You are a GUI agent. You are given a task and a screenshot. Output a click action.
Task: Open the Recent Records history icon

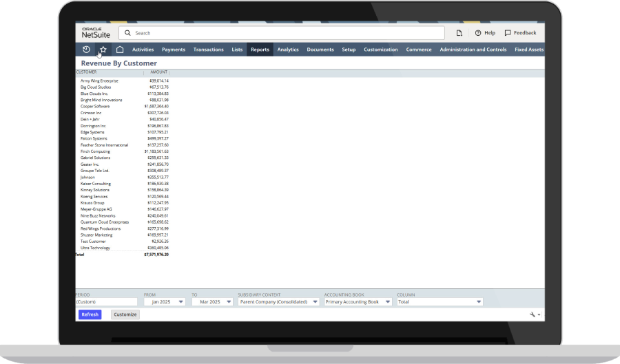[86, 50]
